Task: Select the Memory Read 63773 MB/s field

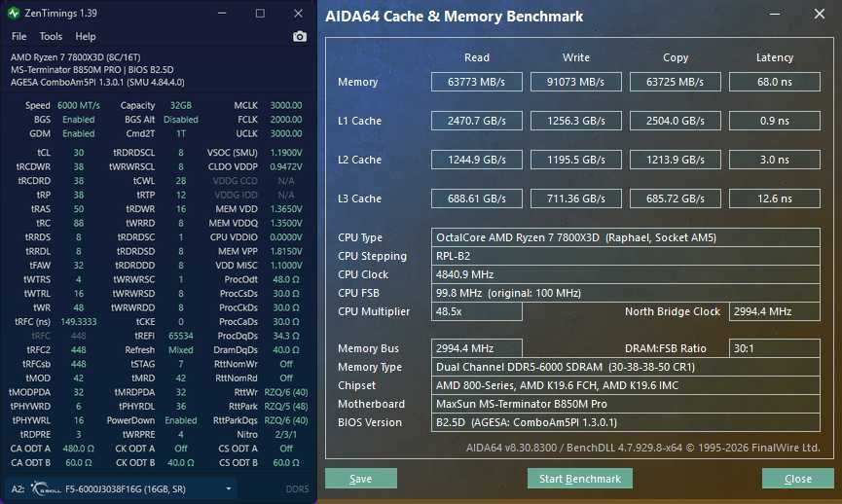Action: click(x=477, y=82)
